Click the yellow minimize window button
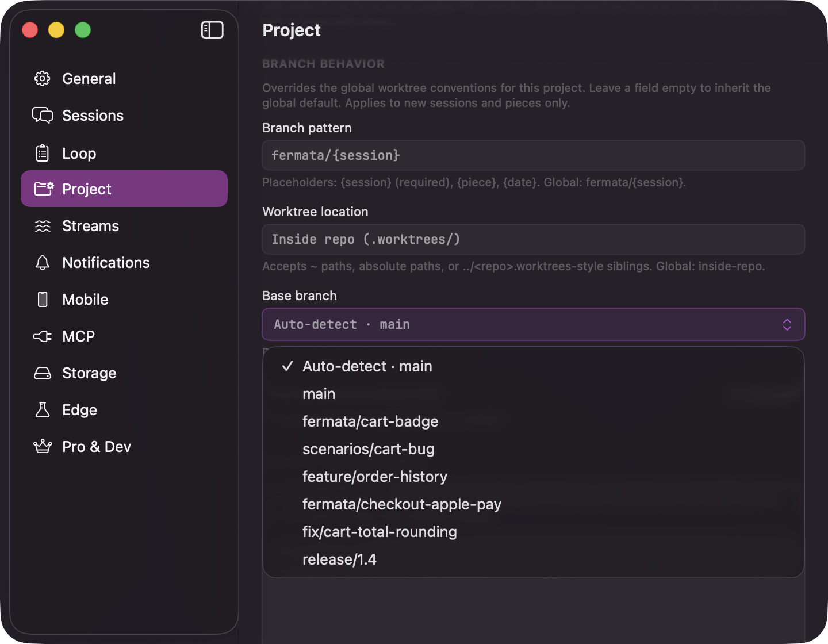The height and width of the screenshot is (644, 828). coord(56,30)
